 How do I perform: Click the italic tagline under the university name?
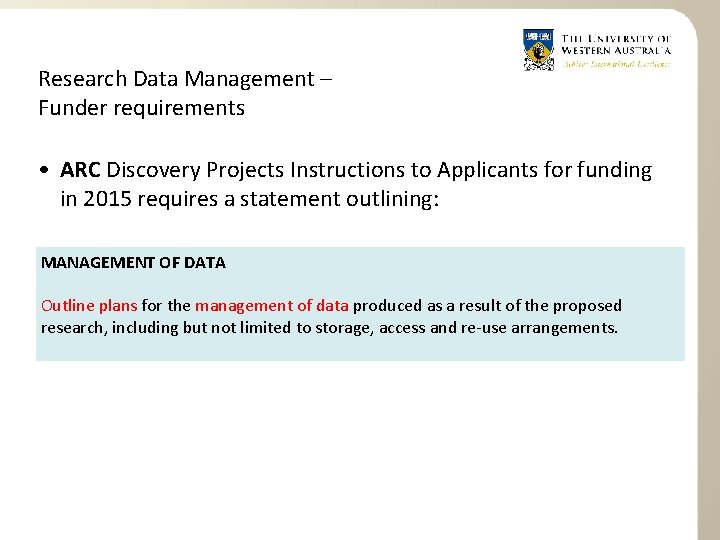(616, 64)
